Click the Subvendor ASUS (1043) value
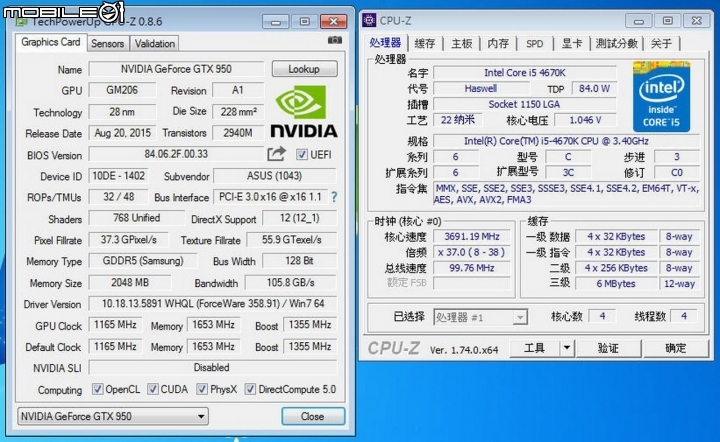The height and width of the screenshot is (442, 720). [x=275, y=176]
